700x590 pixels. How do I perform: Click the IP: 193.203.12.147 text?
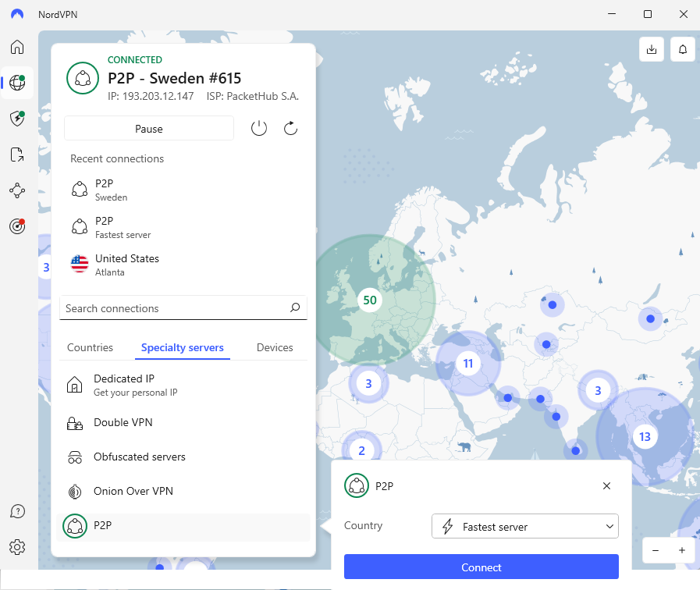[x=151, y=96]
